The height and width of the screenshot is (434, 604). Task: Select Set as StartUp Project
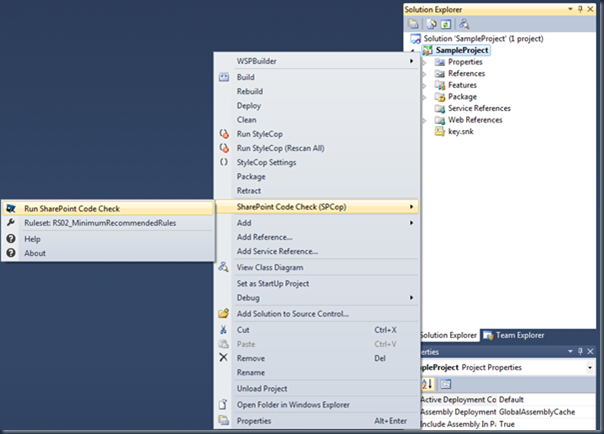273,283
